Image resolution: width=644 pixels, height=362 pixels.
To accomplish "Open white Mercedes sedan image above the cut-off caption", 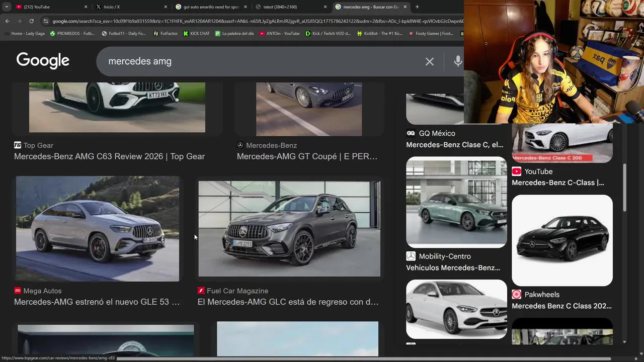I will point(456,309).
